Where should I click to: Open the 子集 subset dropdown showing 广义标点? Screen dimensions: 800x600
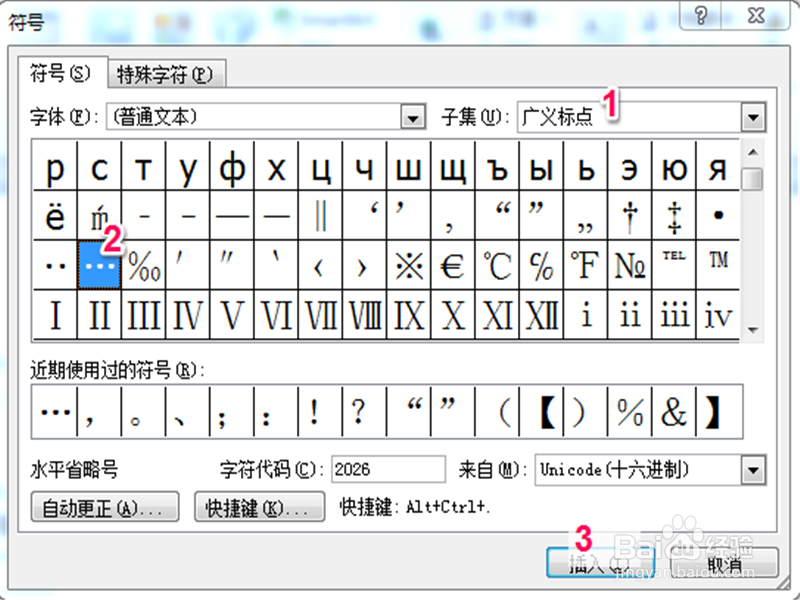pos(753,117)
